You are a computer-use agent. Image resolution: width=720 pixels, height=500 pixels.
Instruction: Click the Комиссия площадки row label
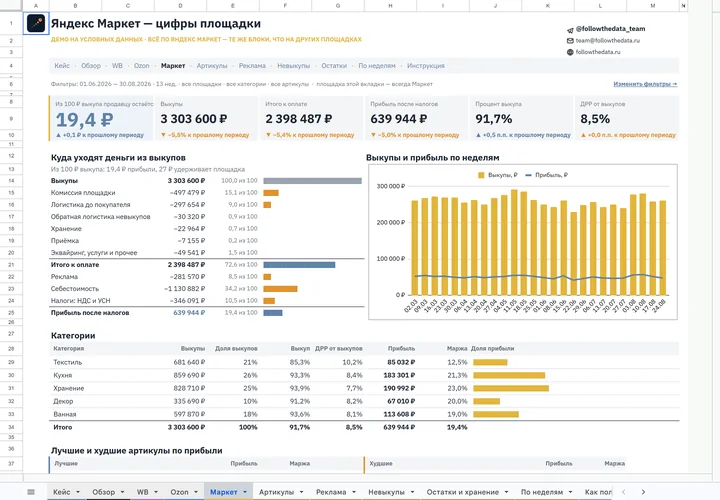(83, 193)
